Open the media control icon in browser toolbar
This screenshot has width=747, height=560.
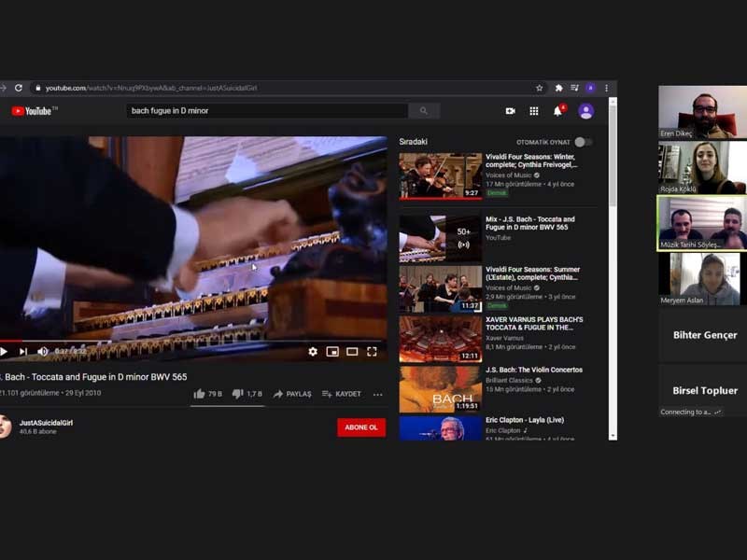pyautogui.click(x=574, y=88)
